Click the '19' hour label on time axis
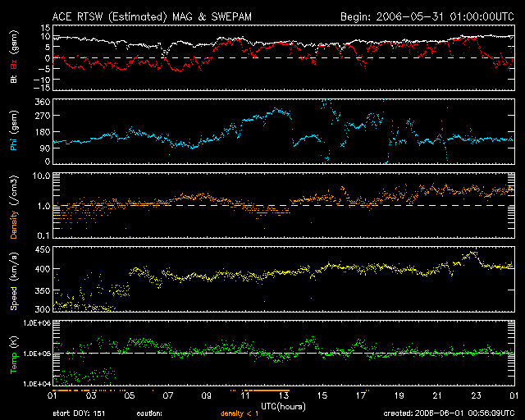 click(x=399, y=396)
